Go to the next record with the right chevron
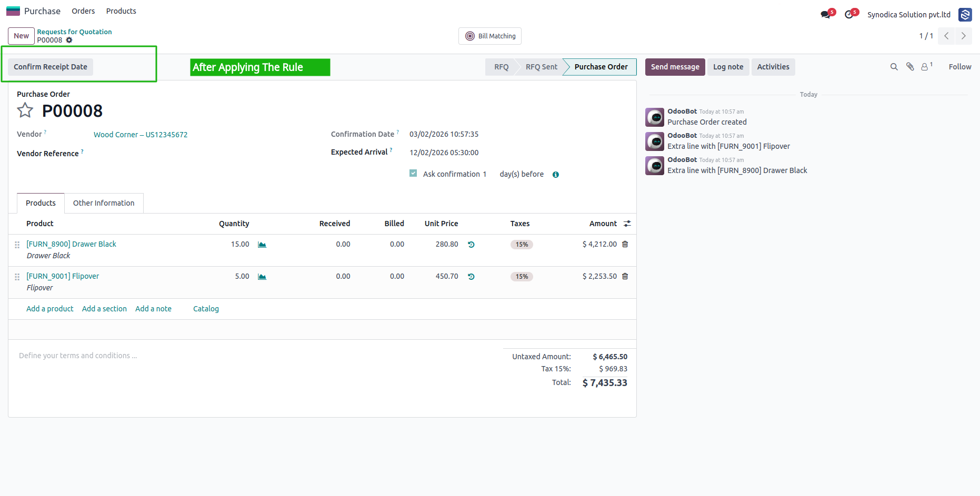The height and width of the screenshot is (496, 980). click(x=964, y=36)
